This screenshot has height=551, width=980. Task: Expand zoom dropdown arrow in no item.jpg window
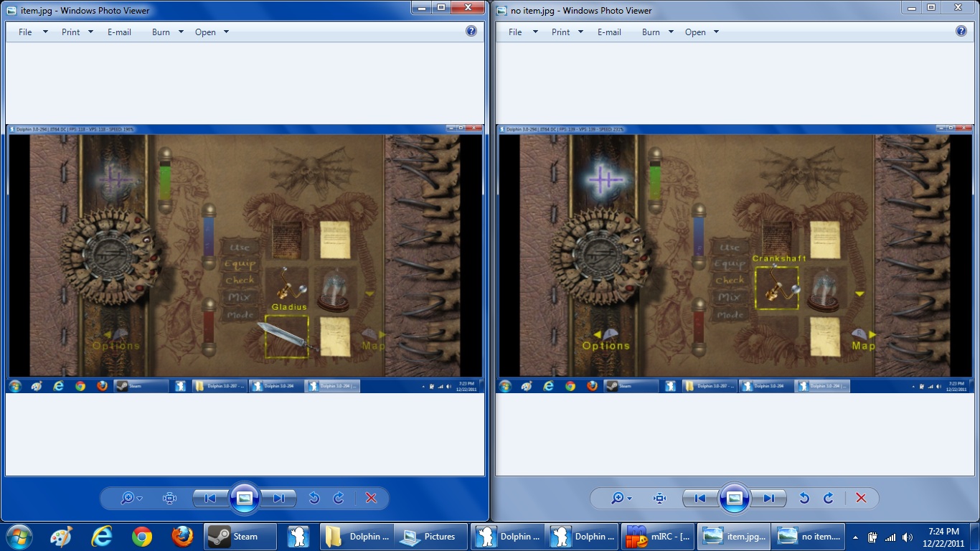(630, 499)
